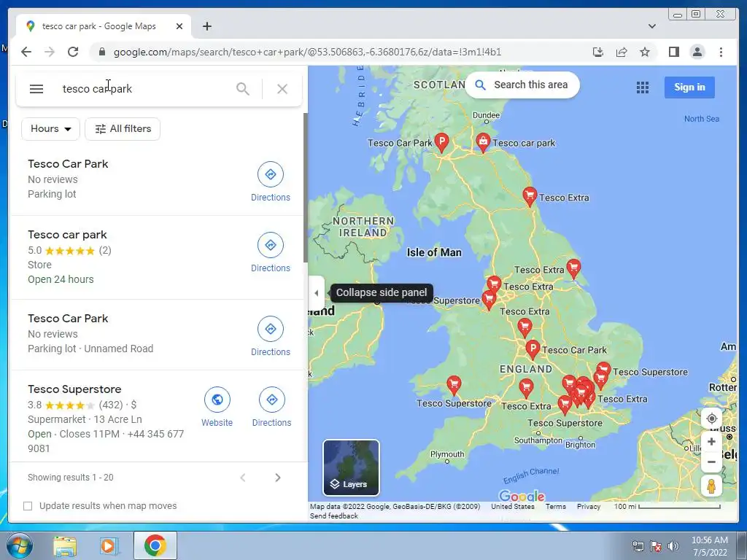This screenshot has width=747, height=560.
Task: Open the Hours filter dropdown
Action: [x=50, y=128]
